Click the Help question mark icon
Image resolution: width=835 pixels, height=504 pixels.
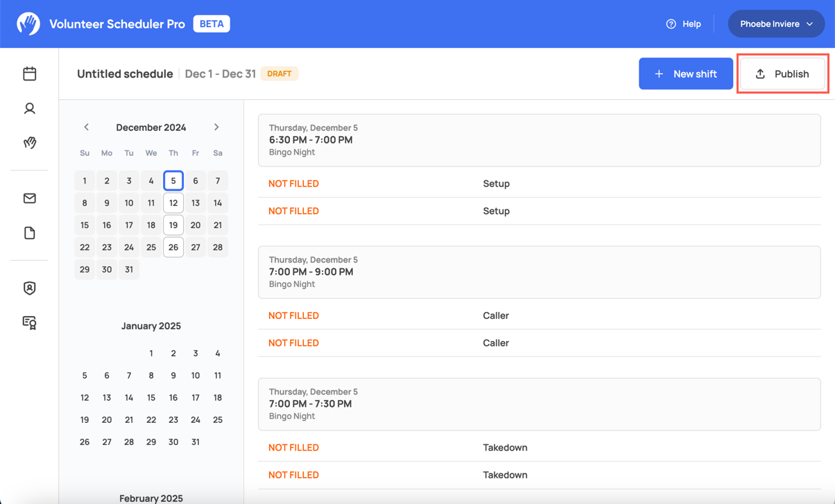coord(671,24)
